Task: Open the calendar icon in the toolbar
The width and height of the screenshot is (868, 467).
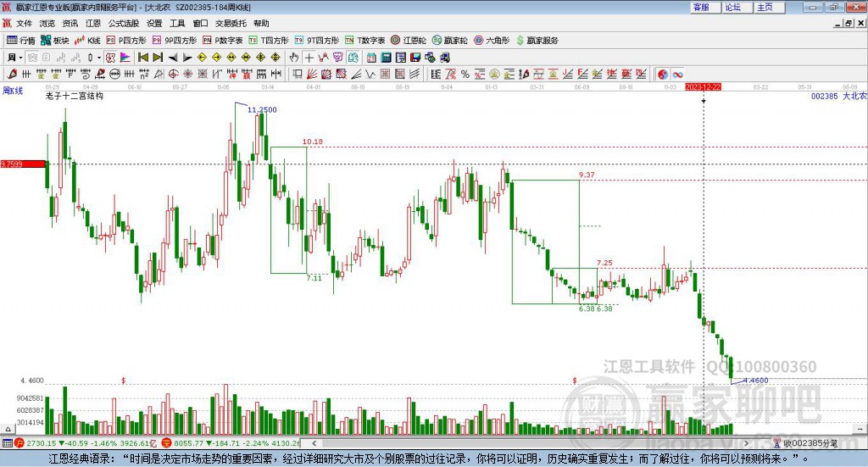Action: 371,58
